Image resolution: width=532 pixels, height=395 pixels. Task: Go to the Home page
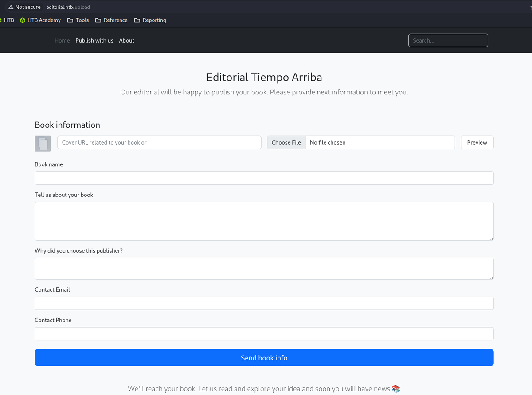coord(62,40)
